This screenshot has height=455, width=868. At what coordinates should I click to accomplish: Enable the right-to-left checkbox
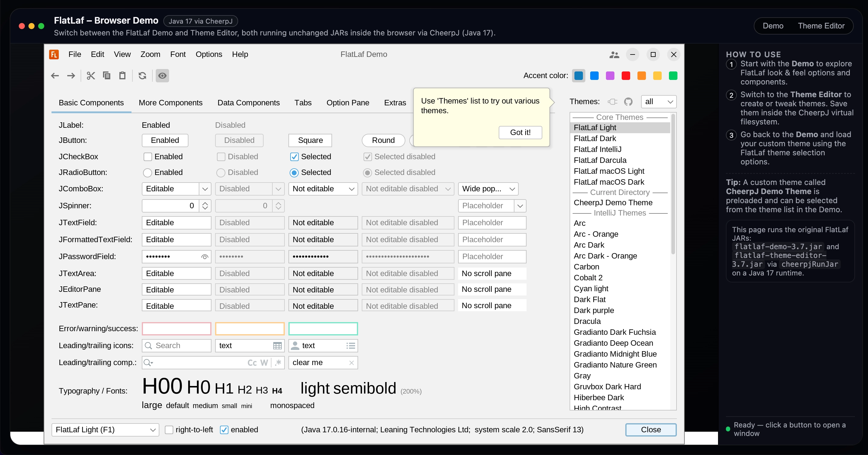(169, 430)
